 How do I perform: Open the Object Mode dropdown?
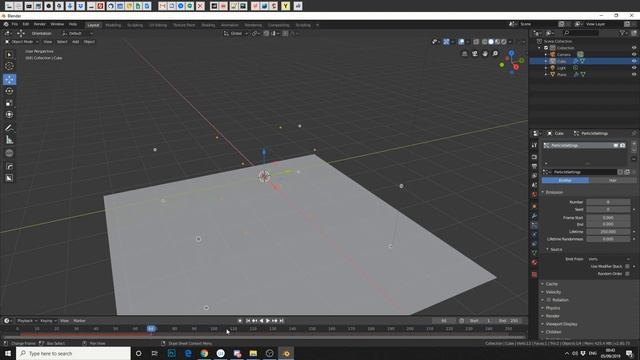(22, 42)
